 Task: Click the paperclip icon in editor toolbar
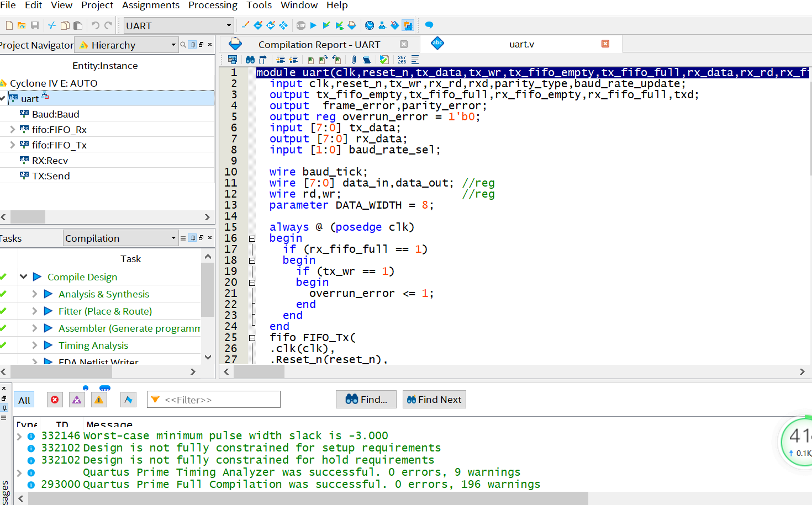354,60
